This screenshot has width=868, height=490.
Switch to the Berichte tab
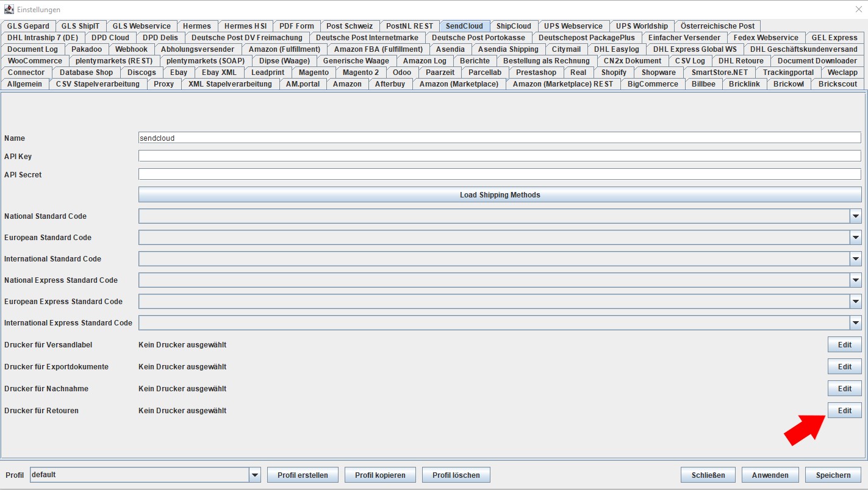[x=475, y=61]
